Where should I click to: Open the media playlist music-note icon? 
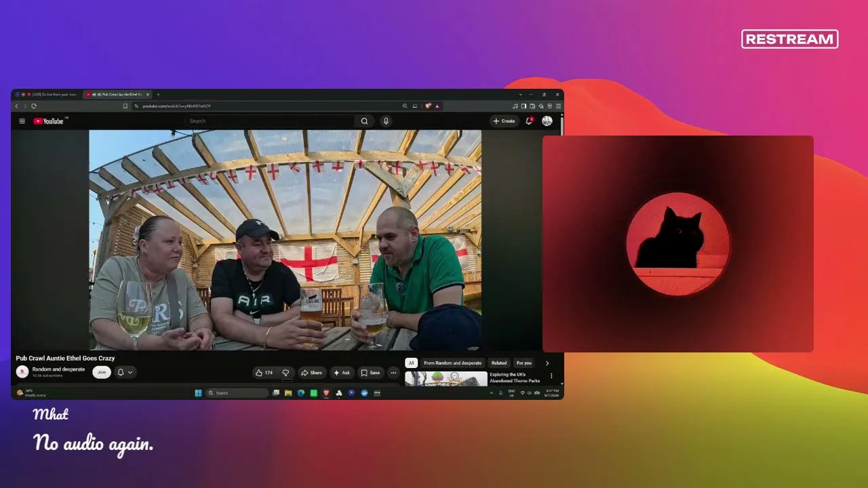(515, 106)
